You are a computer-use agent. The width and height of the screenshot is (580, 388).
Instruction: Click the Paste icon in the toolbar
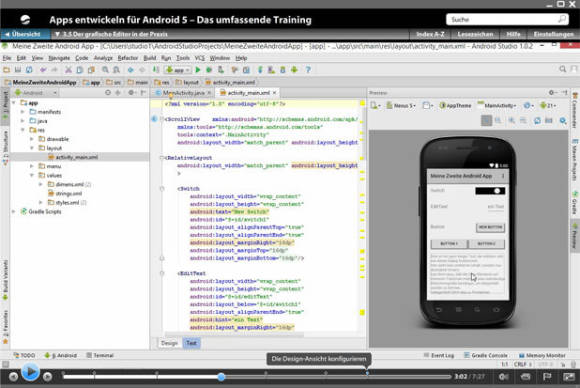(91, 70)
